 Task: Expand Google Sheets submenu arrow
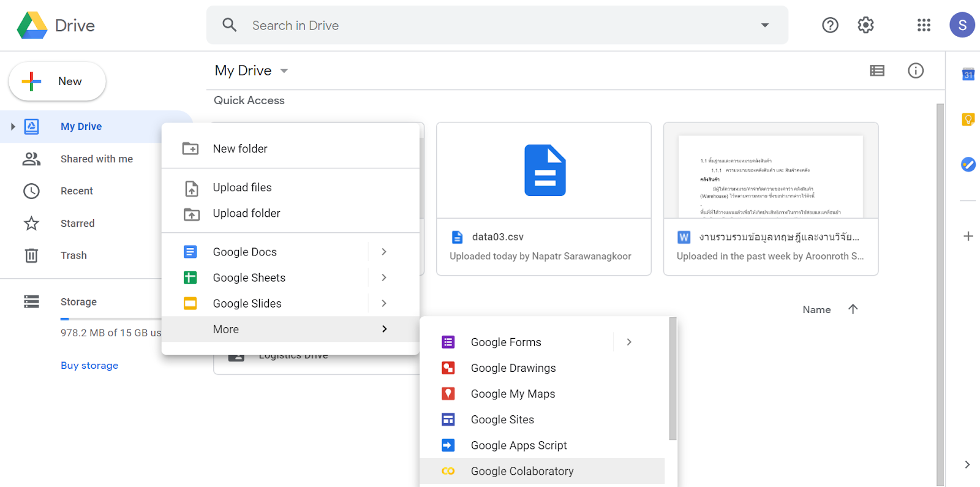(384, 277)
